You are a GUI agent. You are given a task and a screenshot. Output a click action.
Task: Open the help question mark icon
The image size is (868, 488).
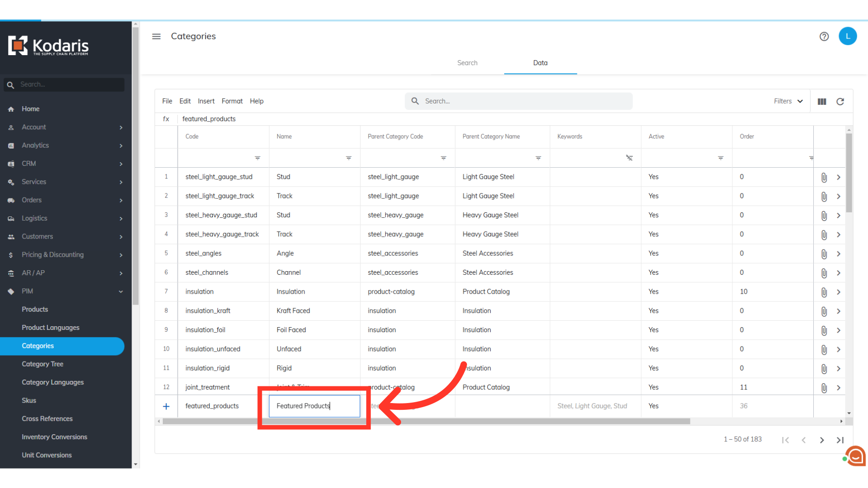pos(824,37)
